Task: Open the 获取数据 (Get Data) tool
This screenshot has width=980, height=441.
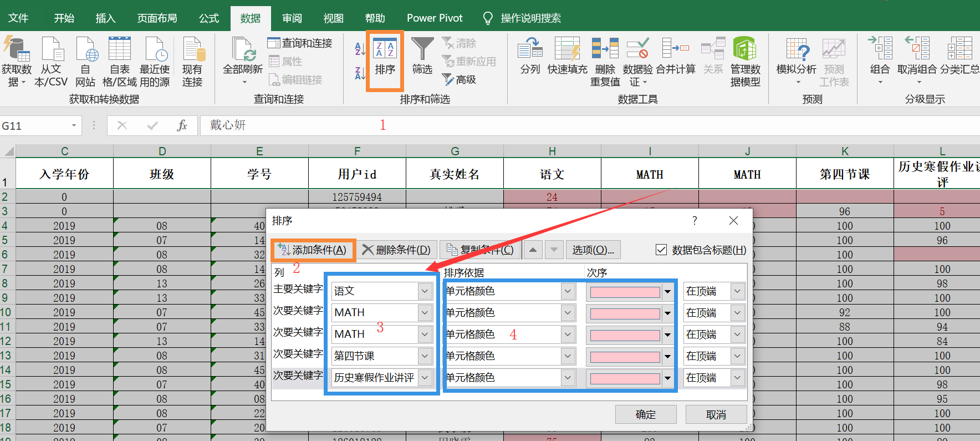Action: 16,62
